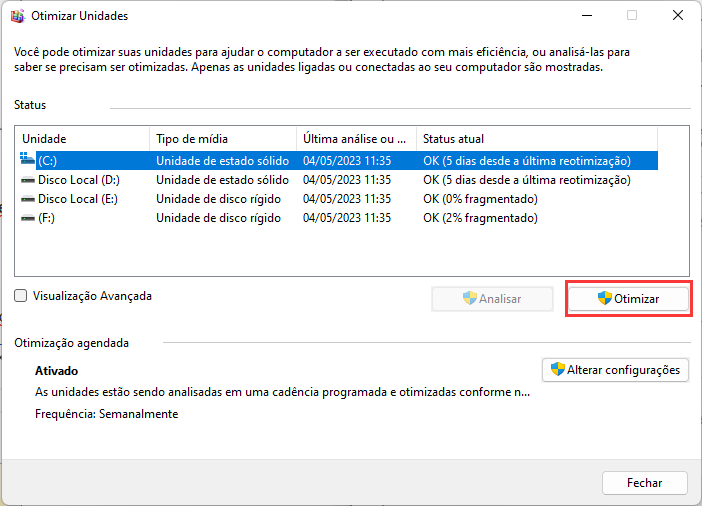Viewport: 702px width, 506px height.
Task: Select the row showing 0% fragmentado
Action: [x=480, y=199]
